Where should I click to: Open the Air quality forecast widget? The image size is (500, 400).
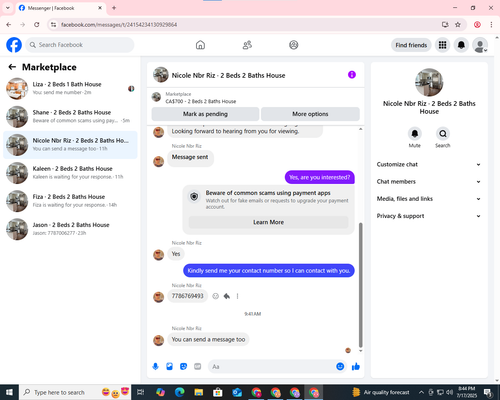381,392
